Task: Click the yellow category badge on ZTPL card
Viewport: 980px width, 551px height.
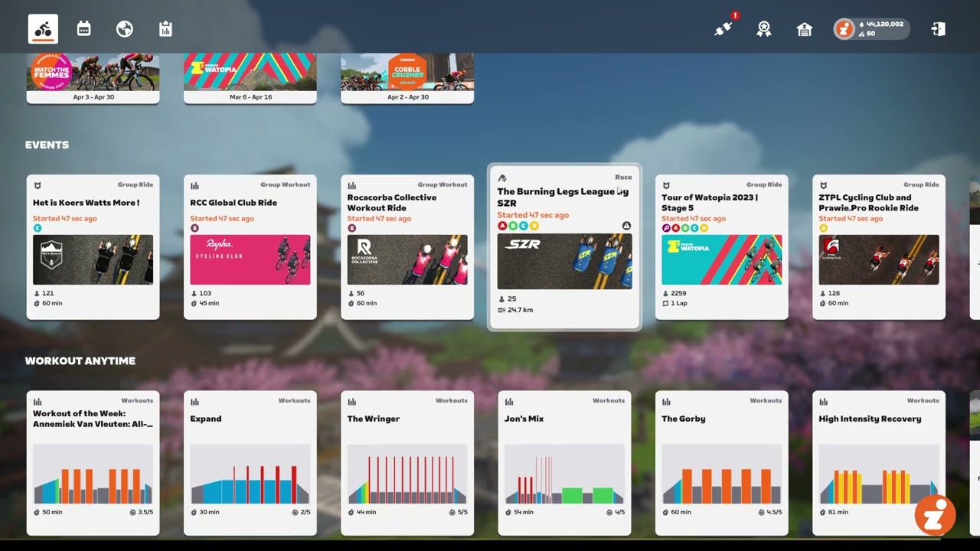Action: (x=823, y=228)
